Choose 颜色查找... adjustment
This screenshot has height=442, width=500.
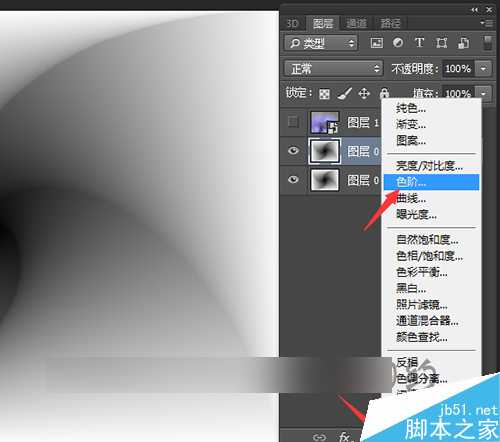431,337
